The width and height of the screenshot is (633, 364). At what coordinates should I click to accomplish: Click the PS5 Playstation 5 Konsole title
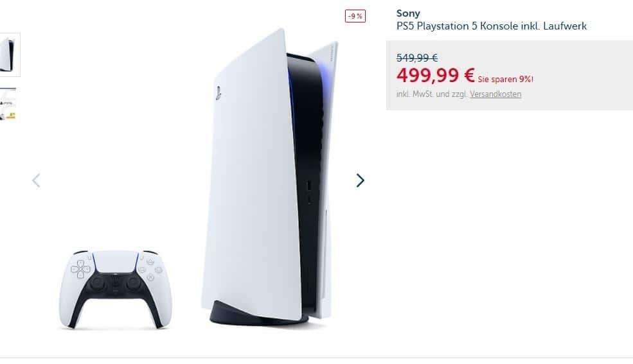tap(492, 26)
